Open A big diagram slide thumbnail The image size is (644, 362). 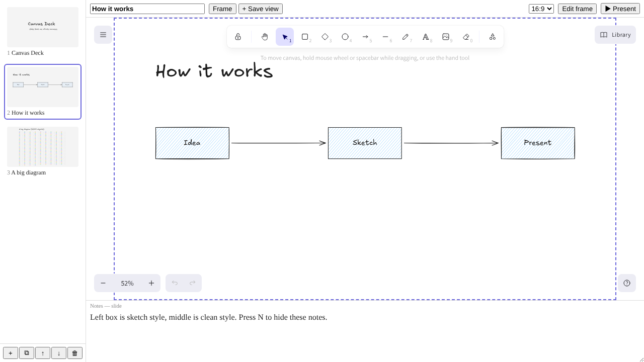pos(43,147)
